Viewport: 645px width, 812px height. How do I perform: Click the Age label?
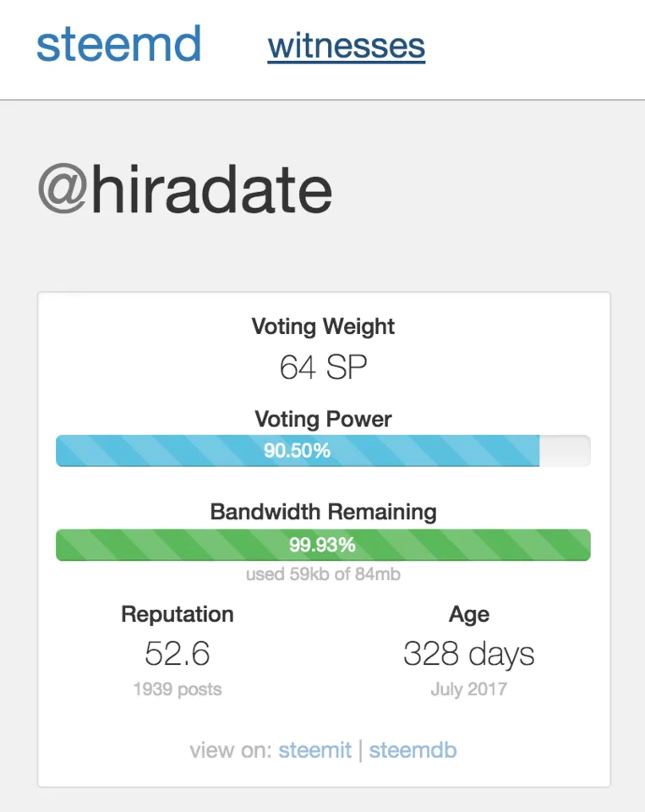pyautogui.click(x=468, y=614)
